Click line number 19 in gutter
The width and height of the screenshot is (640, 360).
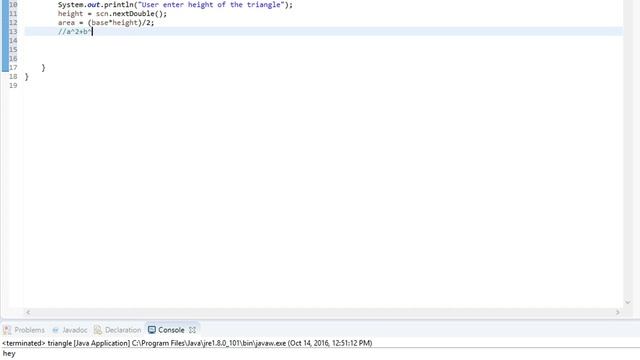(x=13, y=85)
